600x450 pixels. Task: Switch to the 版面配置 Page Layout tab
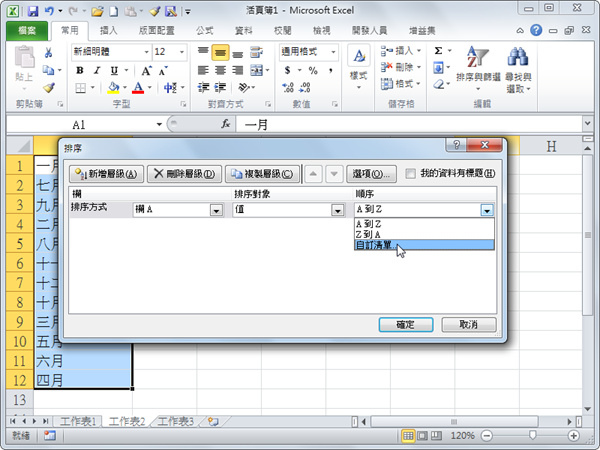coord(157,31)
